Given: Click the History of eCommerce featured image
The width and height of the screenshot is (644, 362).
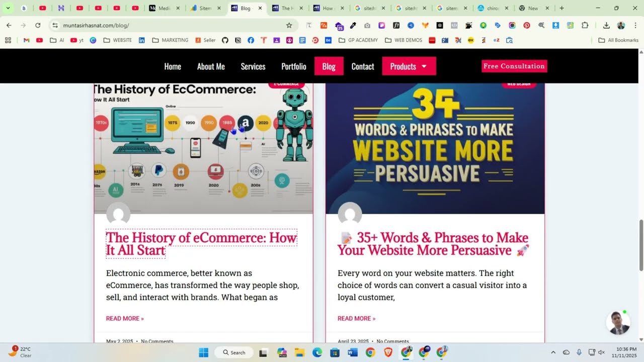Looking at the screenshot, I should 203,148.
